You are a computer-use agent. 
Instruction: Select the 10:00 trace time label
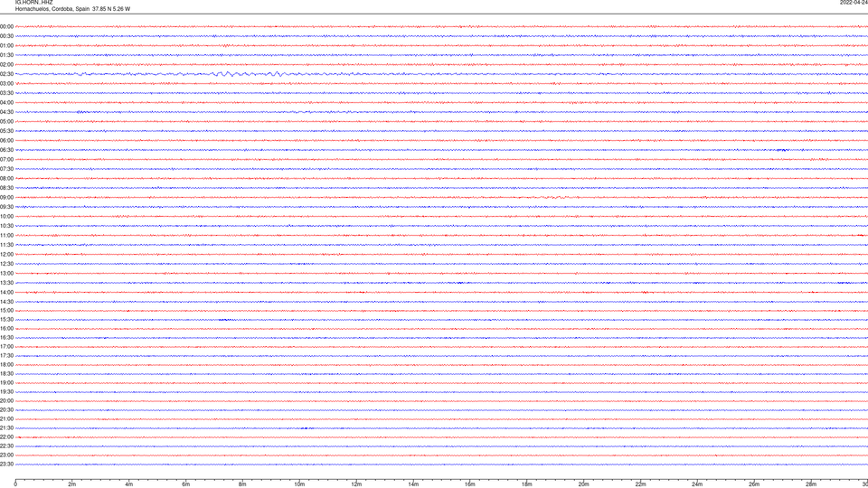(x=6, y=216)
